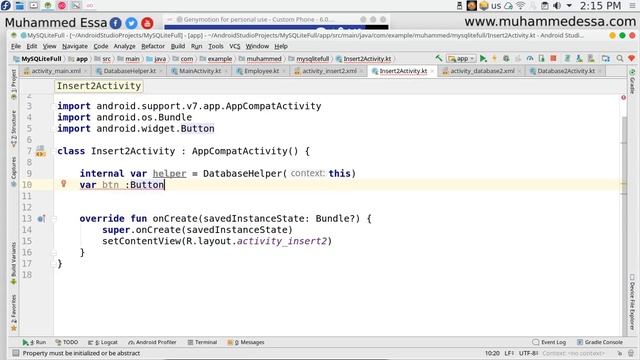Click the Search Everywhere magnifier icon

pos(620,58)
